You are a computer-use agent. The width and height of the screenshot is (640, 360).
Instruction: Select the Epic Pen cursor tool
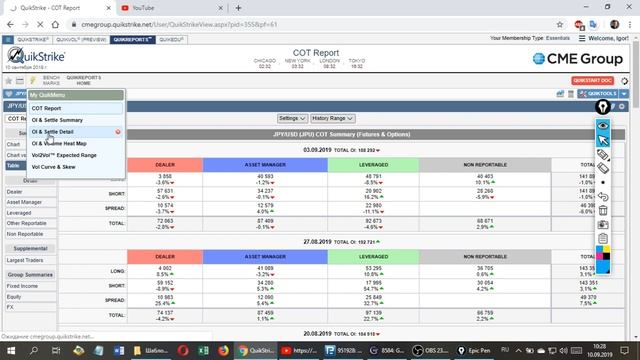pos(603,140)
